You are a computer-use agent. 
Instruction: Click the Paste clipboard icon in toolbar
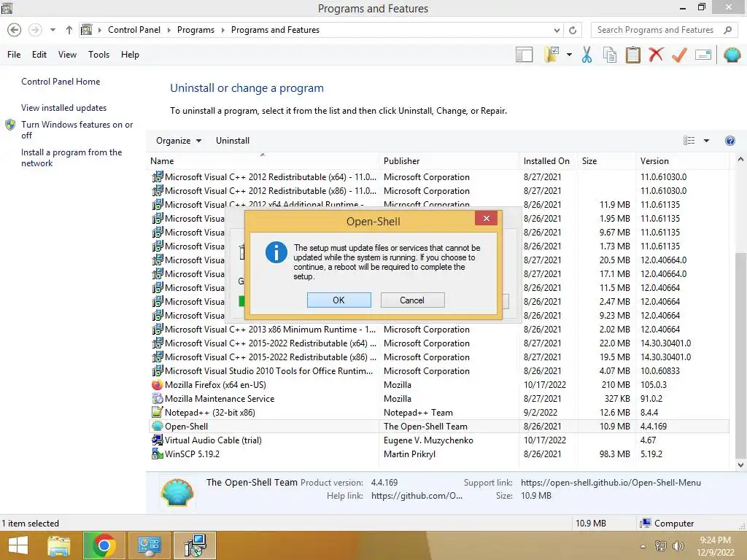[632, 55]
